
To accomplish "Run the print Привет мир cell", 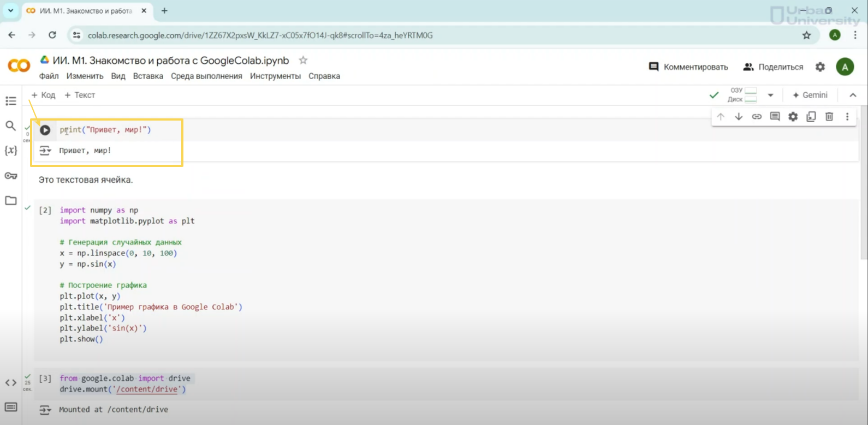I will point(45,130).
